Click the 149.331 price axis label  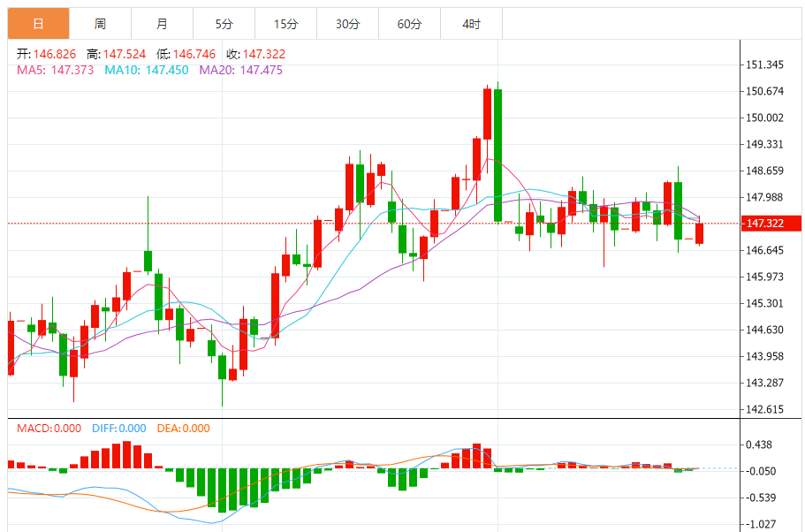click(x=765, y=144)
